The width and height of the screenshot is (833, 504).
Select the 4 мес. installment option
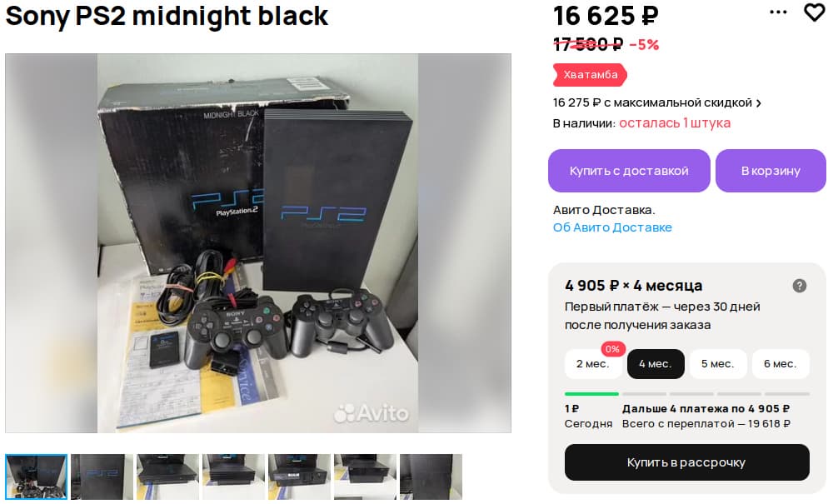(656, 364)
